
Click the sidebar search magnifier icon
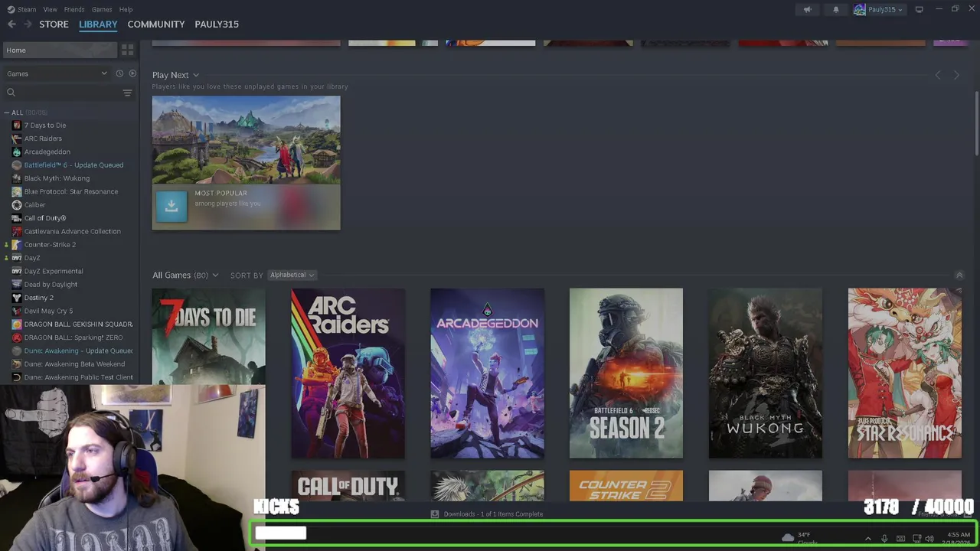[11, 93]
